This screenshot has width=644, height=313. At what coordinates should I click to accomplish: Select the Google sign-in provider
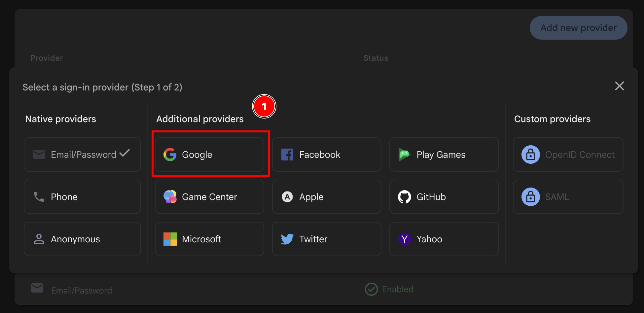click(x=210, y=154)
